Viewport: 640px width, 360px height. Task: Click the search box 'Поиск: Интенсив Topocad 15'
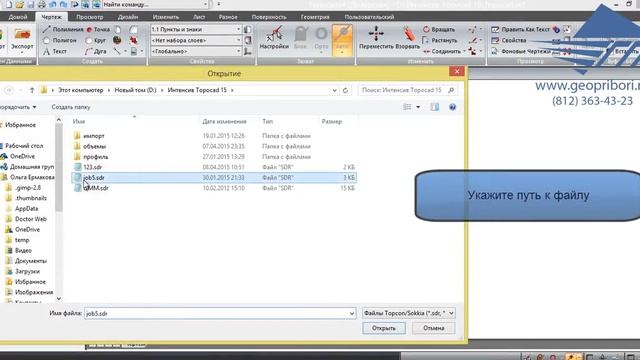pos(407,90)
